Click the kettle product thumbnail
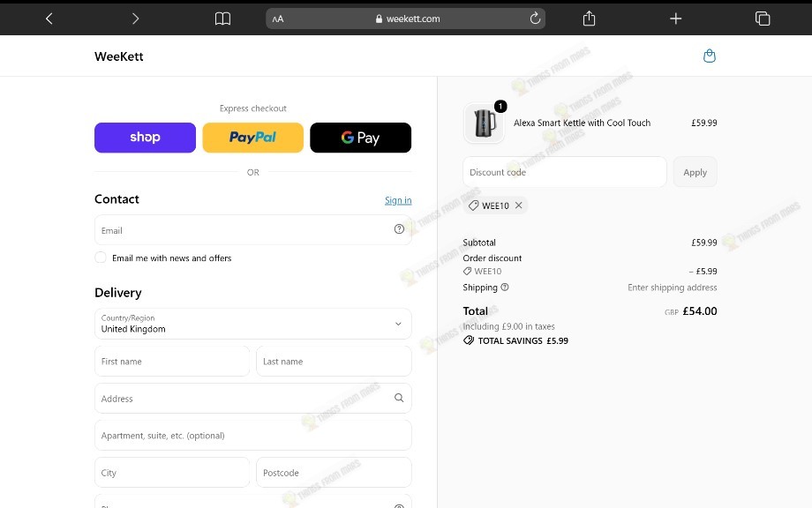The image size is (812, 508). click(485, 123)
